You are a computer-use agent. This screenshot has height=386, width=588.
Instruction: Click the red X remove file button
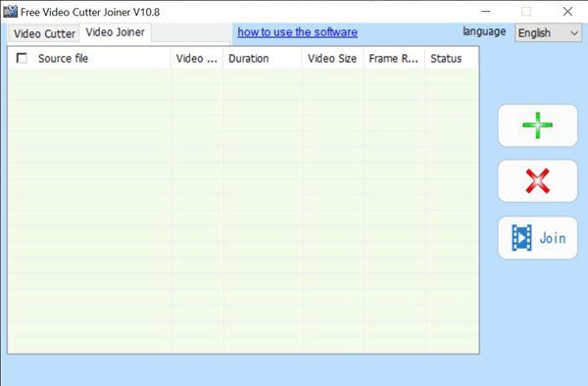tap(537, 181)
